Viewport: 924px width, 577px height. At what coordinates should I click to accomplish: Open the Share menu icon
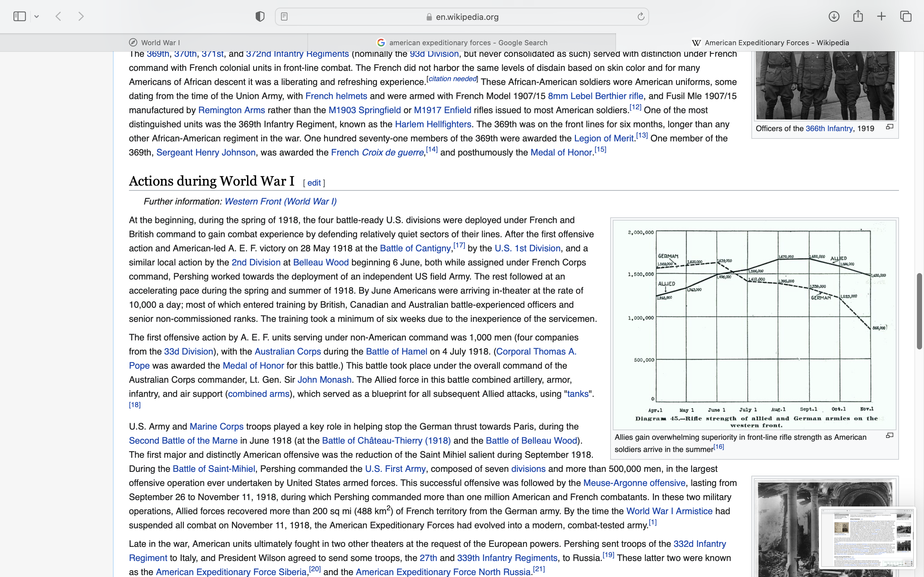pos(858,16)
